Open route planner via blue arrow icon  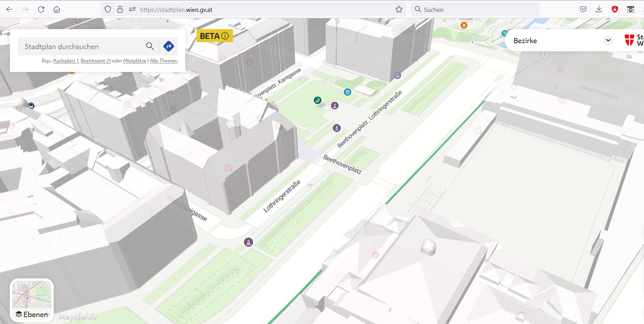click(x=169, y=46)
